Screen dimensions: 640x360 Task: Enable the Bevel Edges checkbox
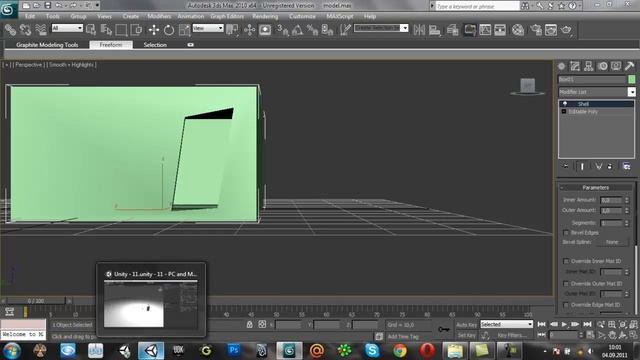(x=566, y=233)
